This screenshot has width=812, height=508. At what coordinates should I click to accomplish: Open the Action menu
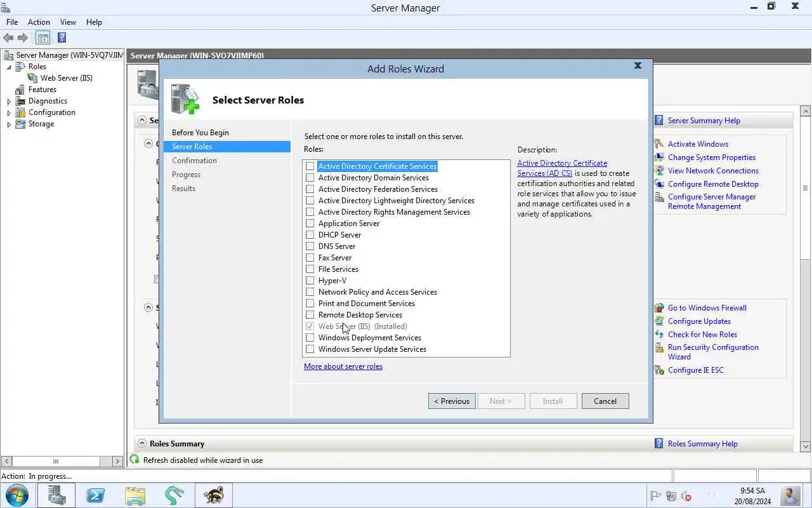pyautogui.click(x=39, y=22)
